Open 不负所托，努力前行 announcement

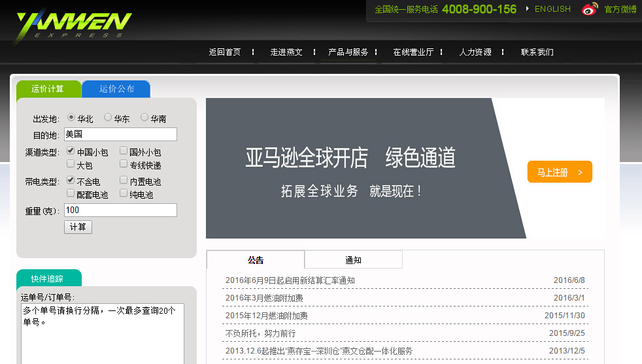click(x=260, y=333)
